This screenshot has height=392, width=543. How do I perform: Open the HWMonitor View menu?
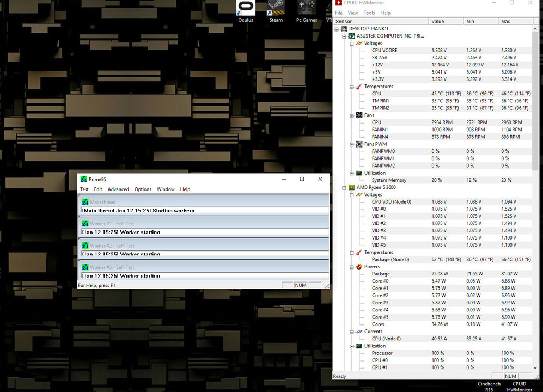353,13
